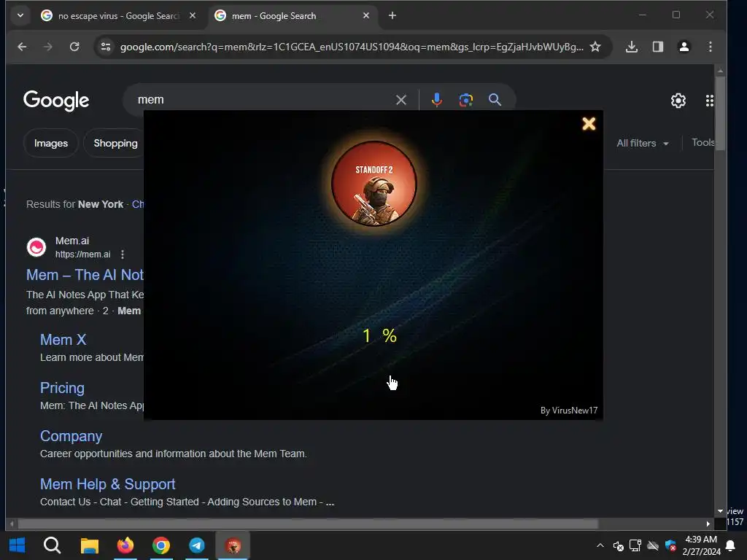Image resolution: width=747 pixels, height=560 pixels.
Task: Close the Standoff 2 loading popup
Action: 589,124
